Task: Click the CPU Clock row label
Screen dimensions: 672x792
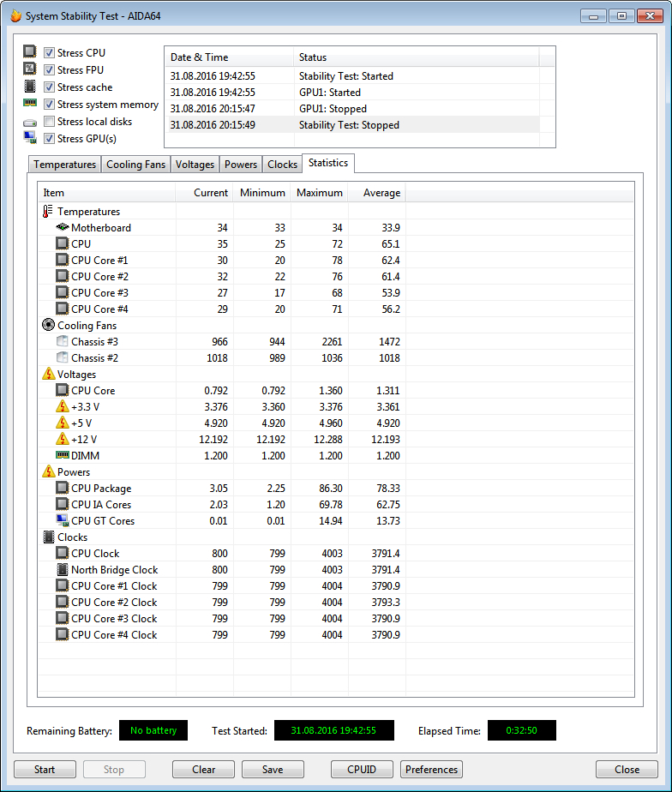Action: (x=95, y=553)
